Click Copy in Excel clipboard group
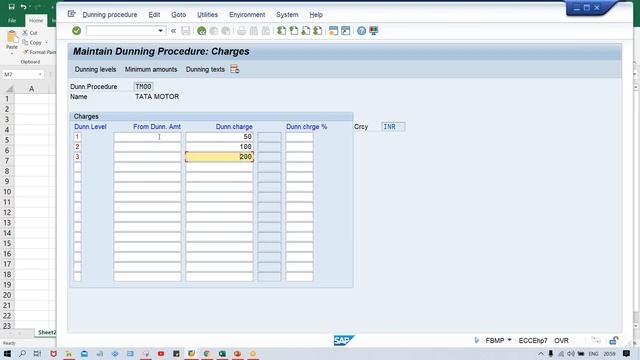Viewport: 640px width, 360px height. pyautogui.click(x=33, y=42)
